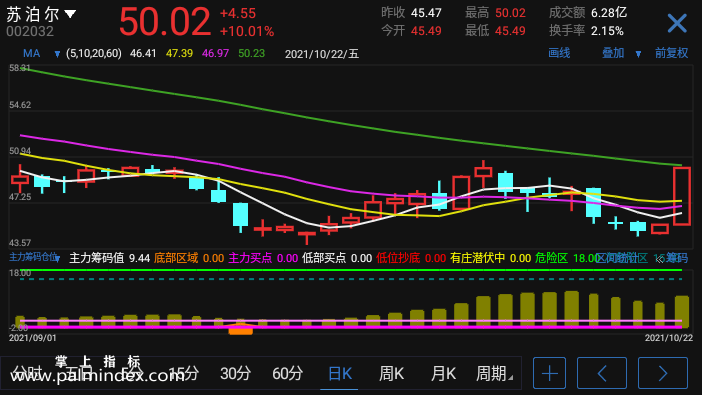Image resolution: width=702 pixels, height=395 pixels.
Task: Click the date 2021/10/22/五
Action: tap(322, 54)
